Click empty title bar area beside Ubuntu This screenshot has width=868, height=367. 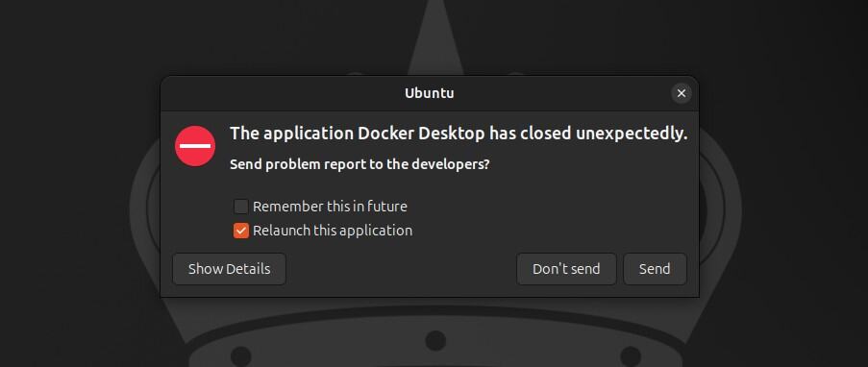click(277, 93)
